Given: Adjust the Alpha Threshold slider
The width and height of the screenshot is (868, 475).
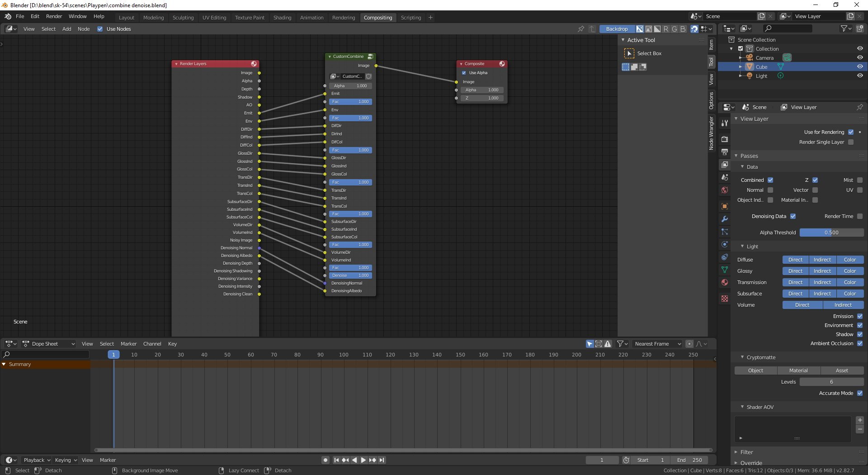Looking at the screenshot, I should (831, 233).
